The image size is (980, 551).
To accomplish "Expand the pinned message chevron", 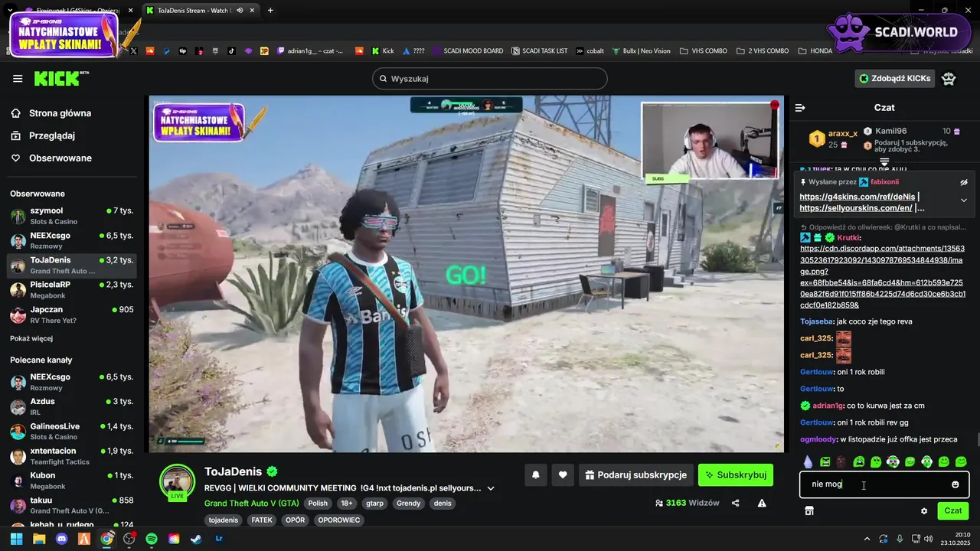I will 964,200.
